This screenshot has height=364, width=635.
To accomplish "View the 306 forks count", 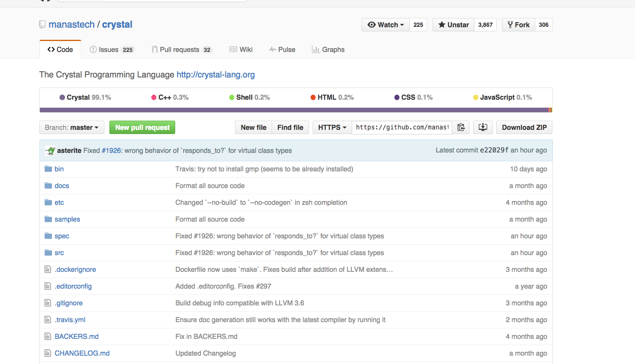I will tap(544, 25).
